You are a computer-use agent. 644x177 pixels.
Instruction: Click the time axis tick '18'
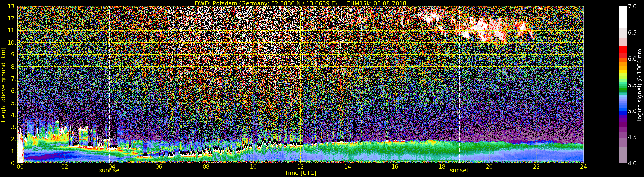click(x=442, y=166)
